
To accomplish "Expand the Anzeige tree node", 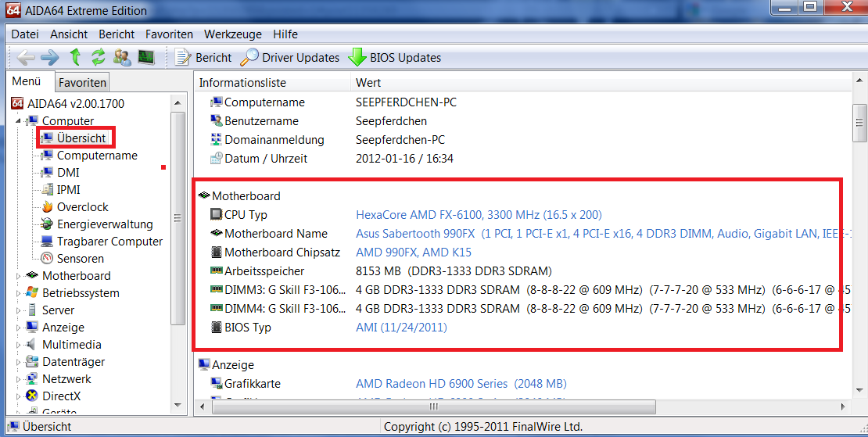I will [18, 328].
